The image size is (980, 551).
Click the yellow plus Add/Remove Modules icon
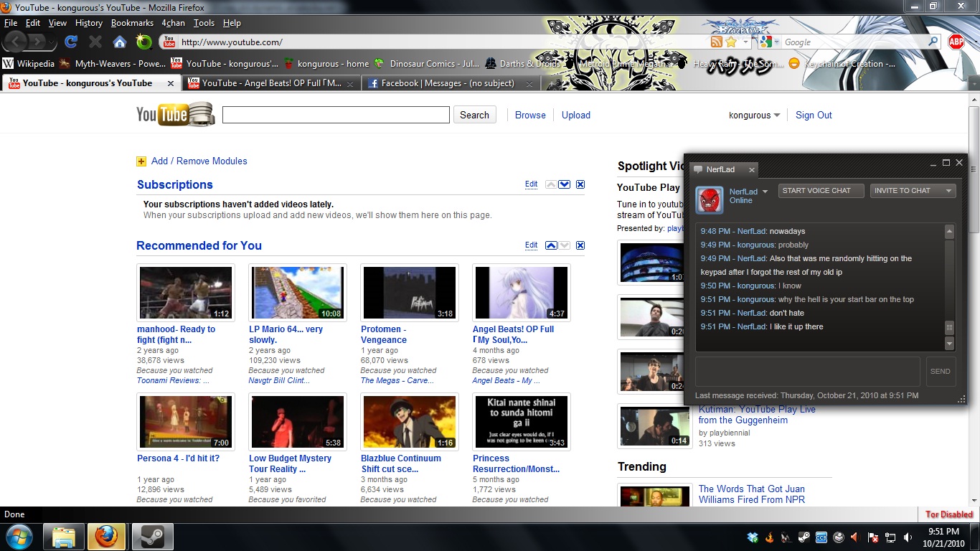[x=141, y=161]
